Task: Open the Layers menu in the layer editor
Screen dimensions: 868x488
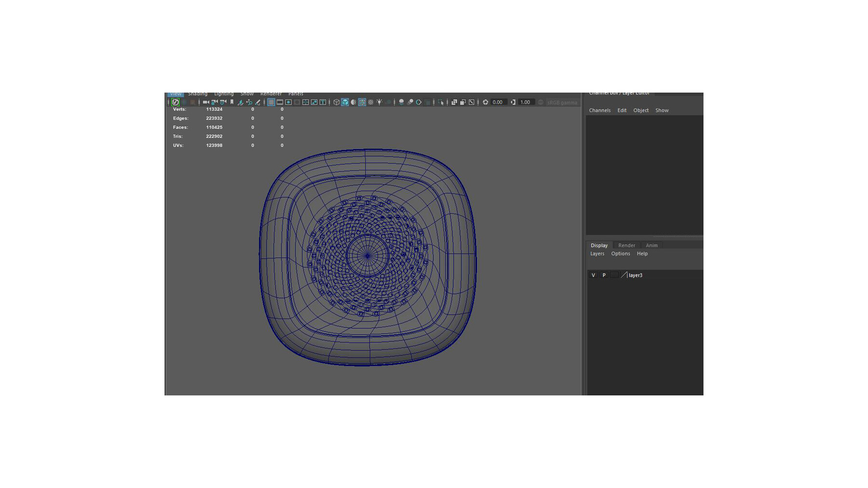Action: pyautogui.click(x=597, y=253)
